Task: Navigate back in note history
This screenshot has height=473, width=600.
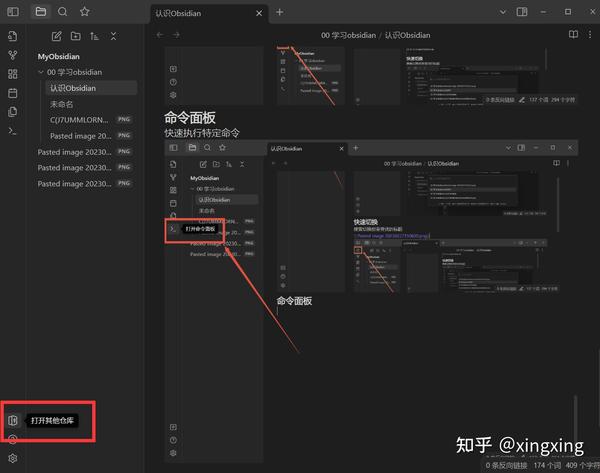Action: tap(160, 35)
